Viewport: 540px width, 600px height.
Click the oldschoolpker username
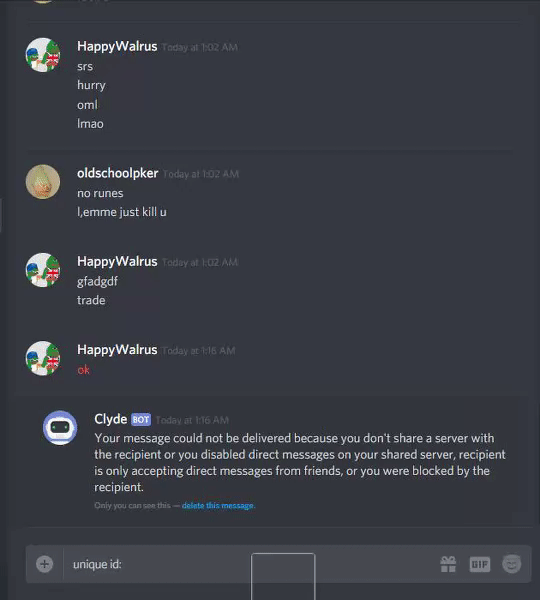coord(117,173)
